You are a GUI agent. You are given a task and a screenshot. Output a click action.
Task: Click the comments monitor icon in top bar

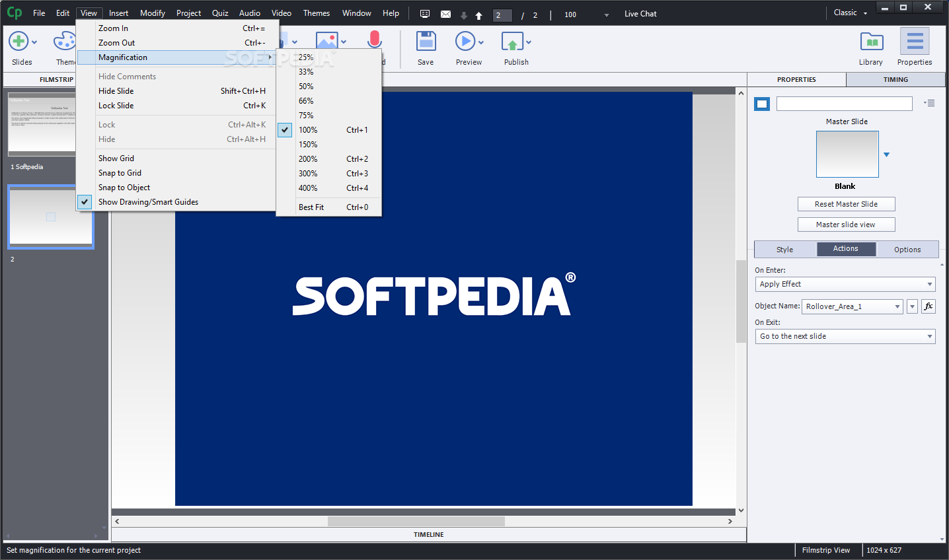425,14
